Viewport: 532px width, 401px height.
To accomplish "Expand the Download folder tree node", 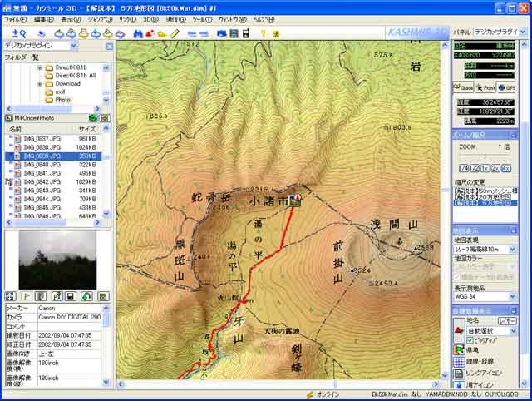I will pyautogui.click(x=39, y=83).
